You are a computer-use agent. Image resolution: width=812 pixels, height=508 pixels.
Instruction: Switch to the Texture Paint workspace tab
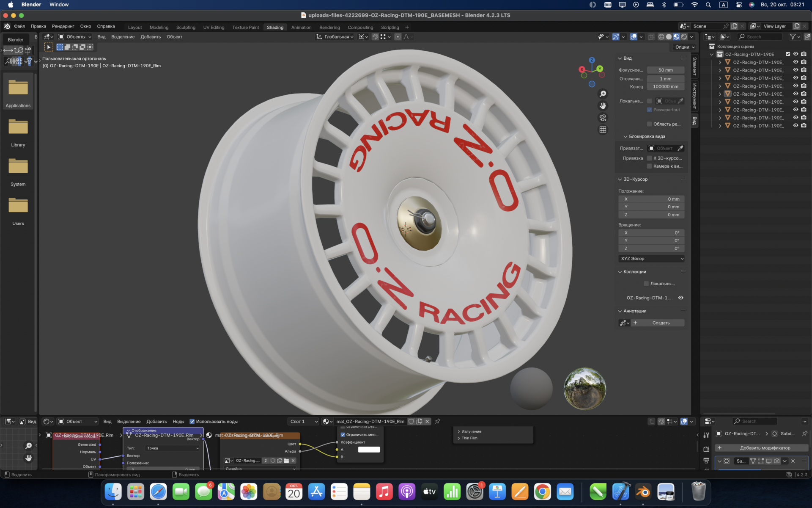click(x=245, y=27)
